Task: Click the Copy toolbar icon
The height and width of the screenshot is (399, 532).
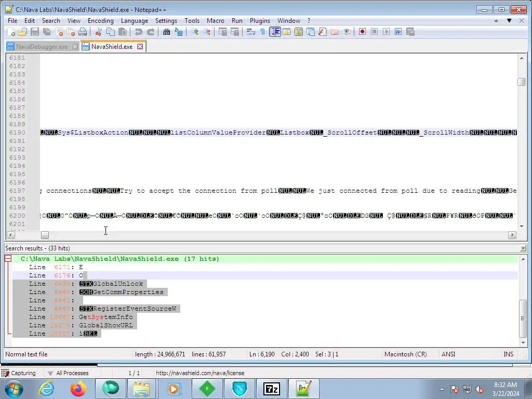Action: coord(111,32)
